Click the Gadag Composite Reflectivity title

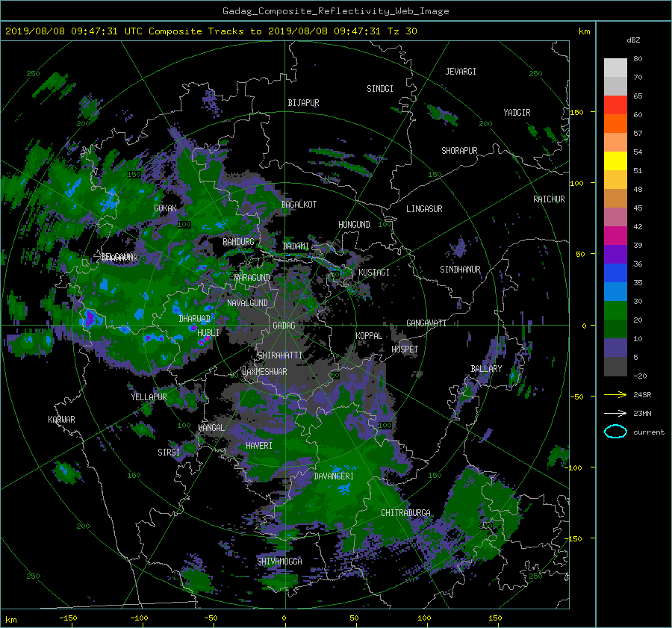[335, 11]
